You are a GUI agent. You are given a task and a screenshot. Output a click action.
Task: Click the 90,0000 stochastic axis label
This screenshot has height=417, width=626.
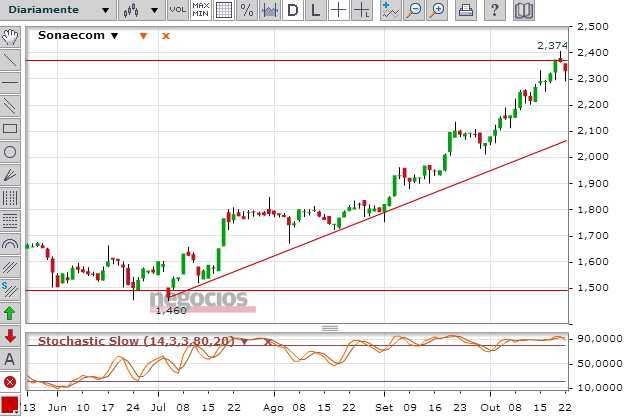point(600,339)
